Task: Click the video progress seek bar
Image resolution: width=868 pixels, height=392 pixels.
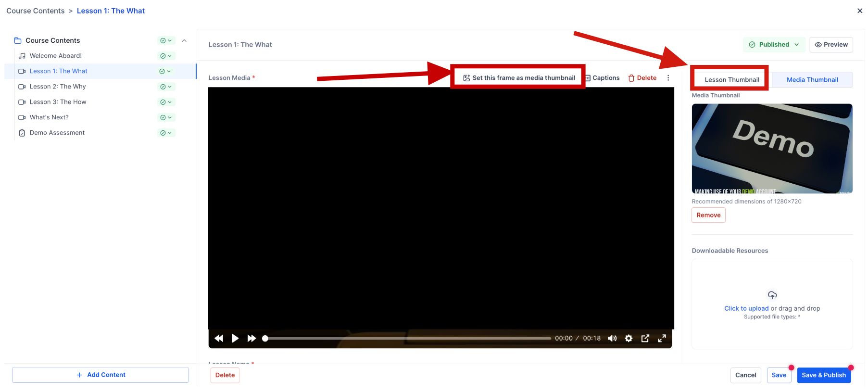Action: [408, 339]
